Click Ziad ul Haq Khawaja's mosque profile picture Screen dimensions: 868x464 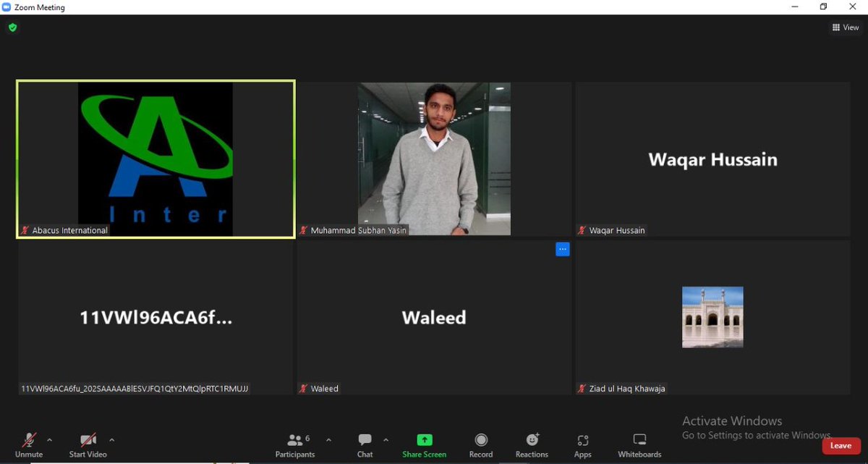[712, 317]
